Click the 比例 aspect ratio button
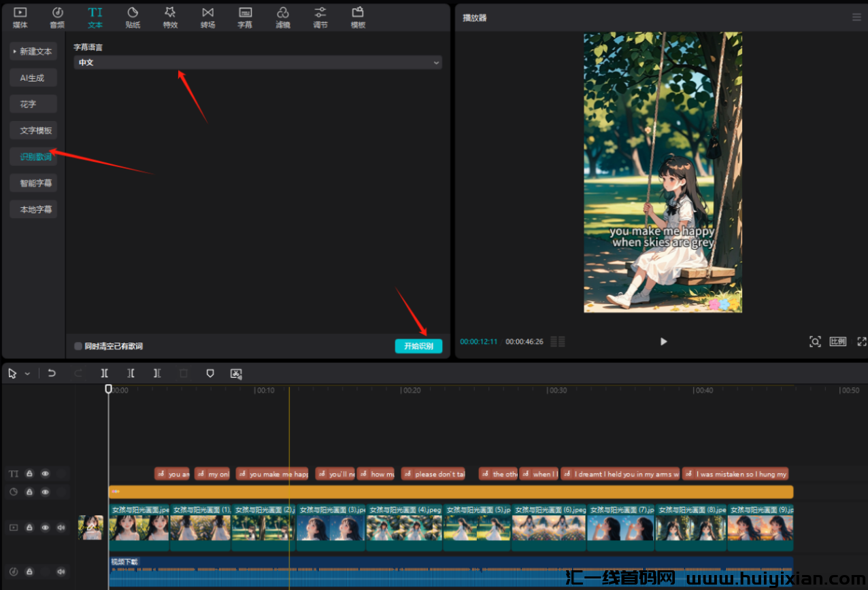This screenshot has height=590, width=868. pos(838,341)
